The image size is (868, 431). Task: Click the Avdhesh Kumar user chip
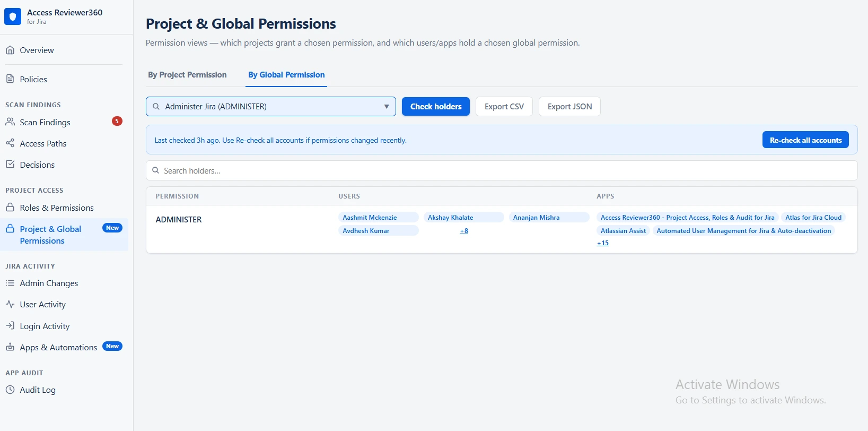(379, 230)
